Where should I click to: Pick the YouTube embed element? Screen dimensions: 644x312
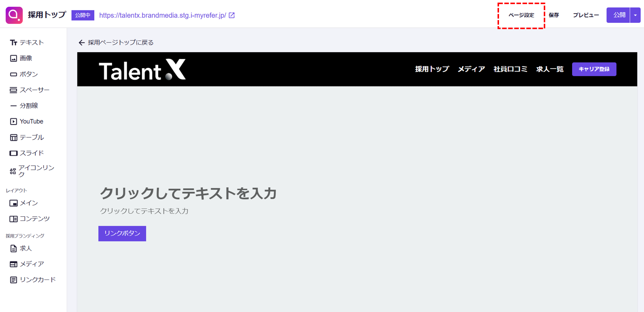26,121
